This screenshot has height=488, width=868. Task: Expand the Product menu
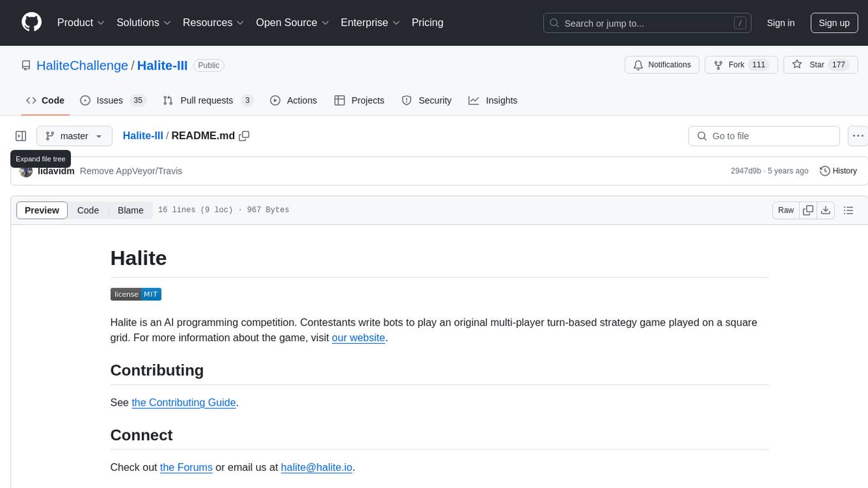(81, 22)
